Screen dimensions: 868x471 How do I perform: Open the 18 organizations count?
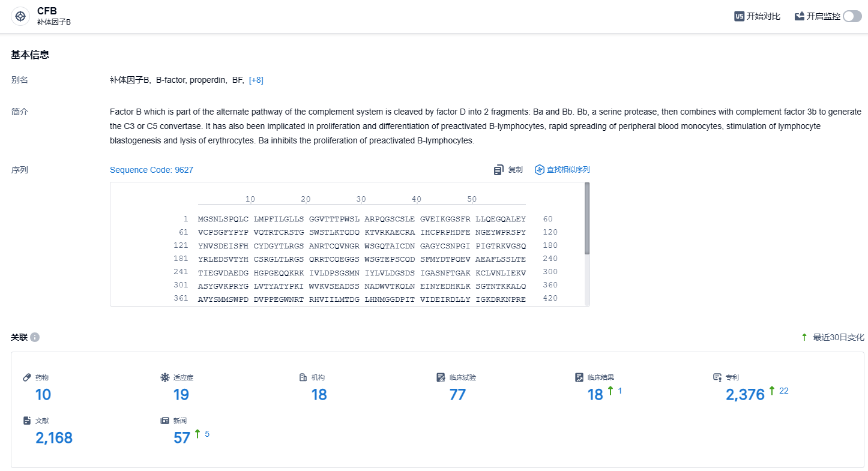click(319, 394)
